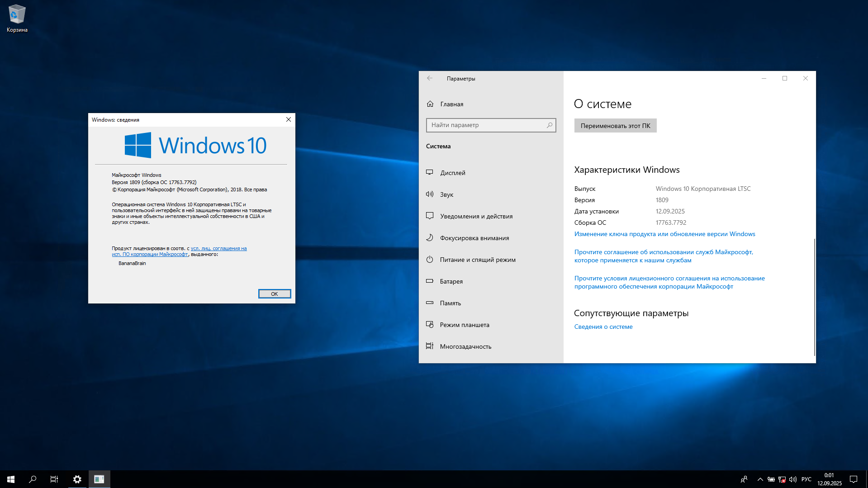This screenshot has width=868, height=488.
Task: Open Режим планшета settings page
Action: point(491,325)
